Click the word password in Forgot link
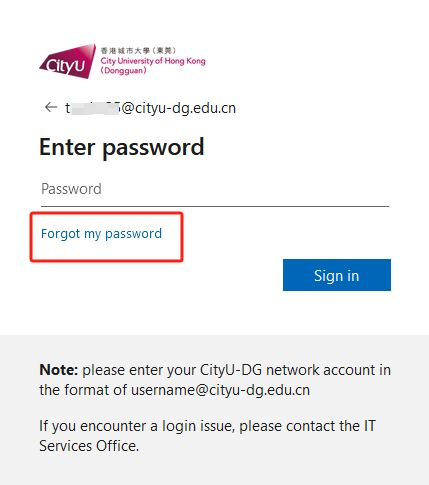This screenshot has width=429, height=485. 134,234
